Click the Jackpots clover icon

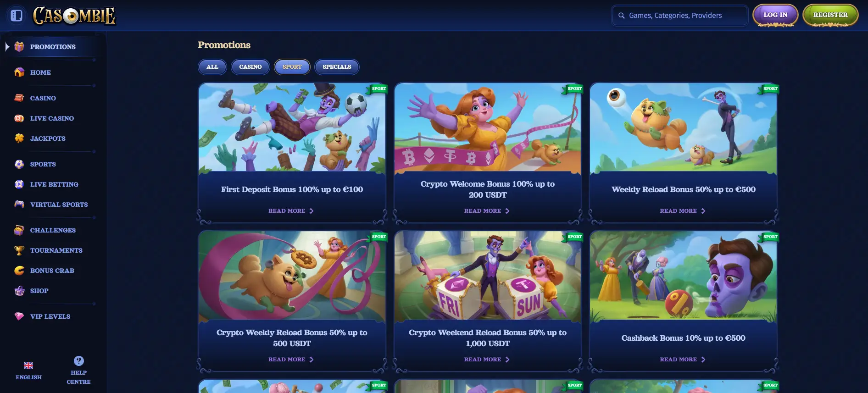pyautogui.click(x=19, y=138)
